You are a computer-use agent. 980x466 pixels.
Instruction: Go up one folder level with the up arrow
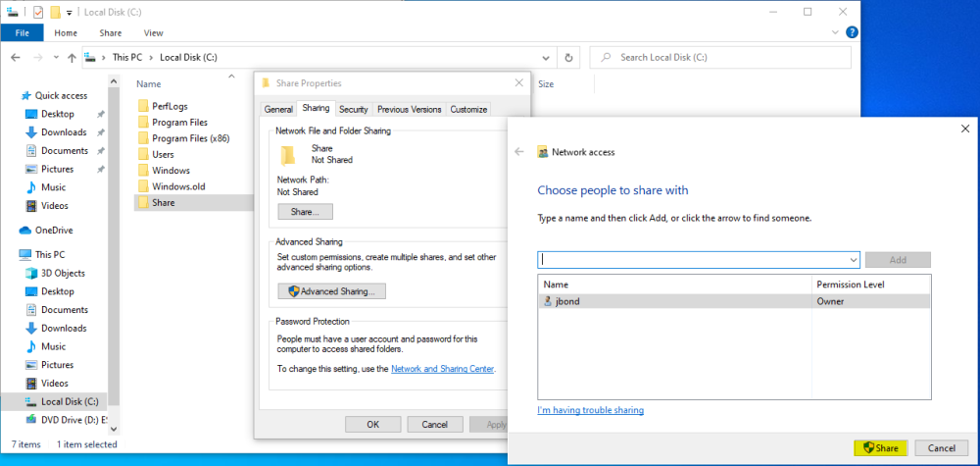72,58
